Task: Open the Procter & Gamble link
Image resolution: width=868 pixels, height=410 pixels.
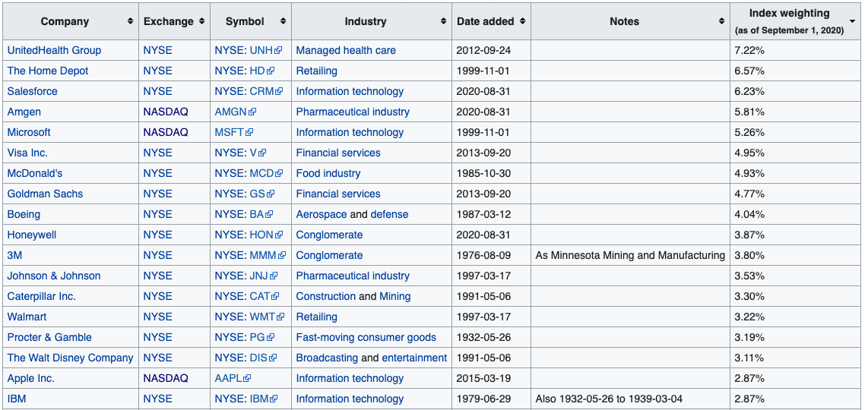Action: [x=49, y=337]
